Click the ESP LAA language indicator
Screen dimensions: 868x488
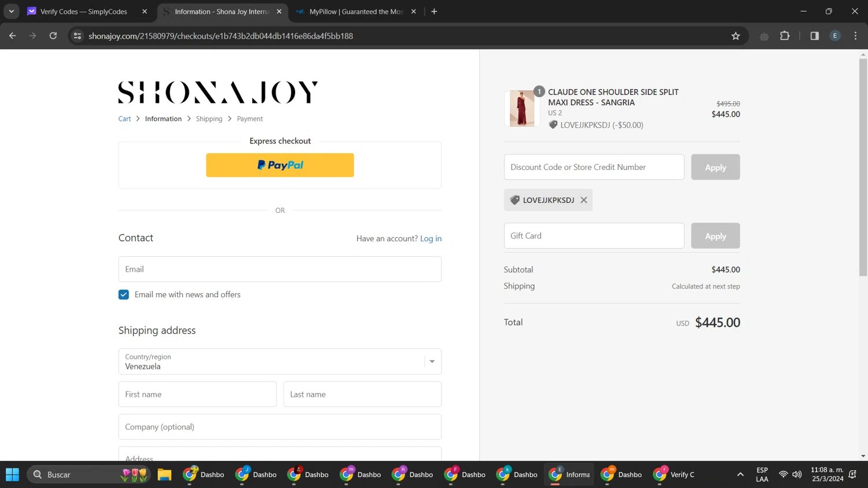tap(762, 475)
